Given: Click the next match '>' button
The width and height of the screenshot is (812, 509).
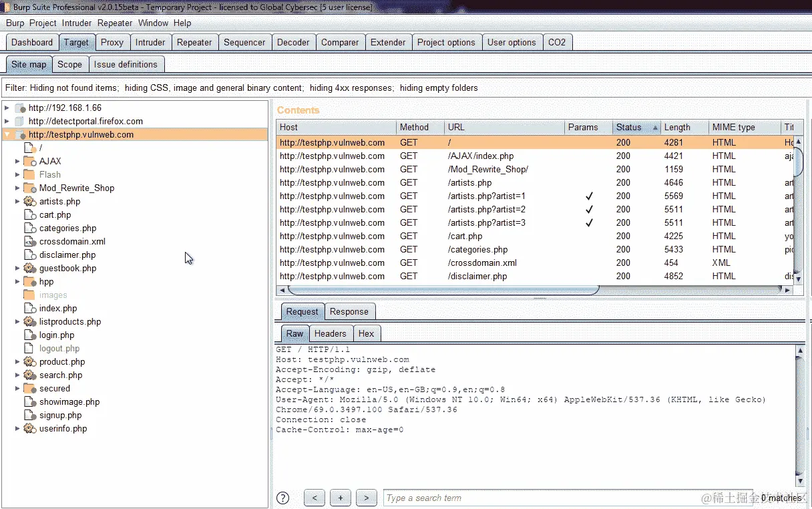Looking at the screenshot, I should tap(367, 498).
